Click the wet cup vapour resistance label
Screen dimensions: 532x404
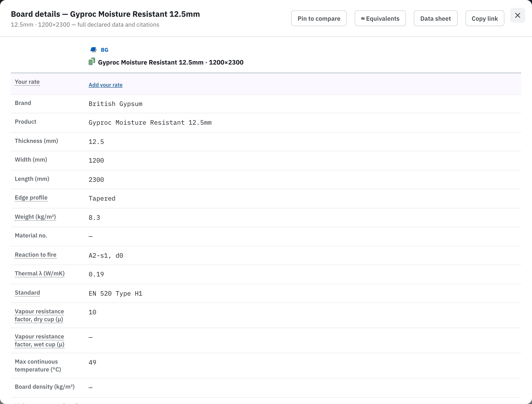point(40,340)
